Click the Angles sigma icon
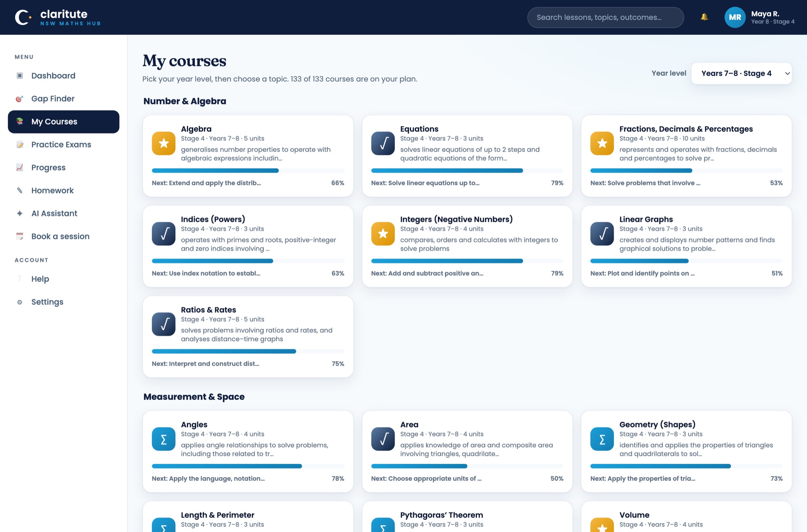Screen dimensions: 807x532 click(163, 439)
